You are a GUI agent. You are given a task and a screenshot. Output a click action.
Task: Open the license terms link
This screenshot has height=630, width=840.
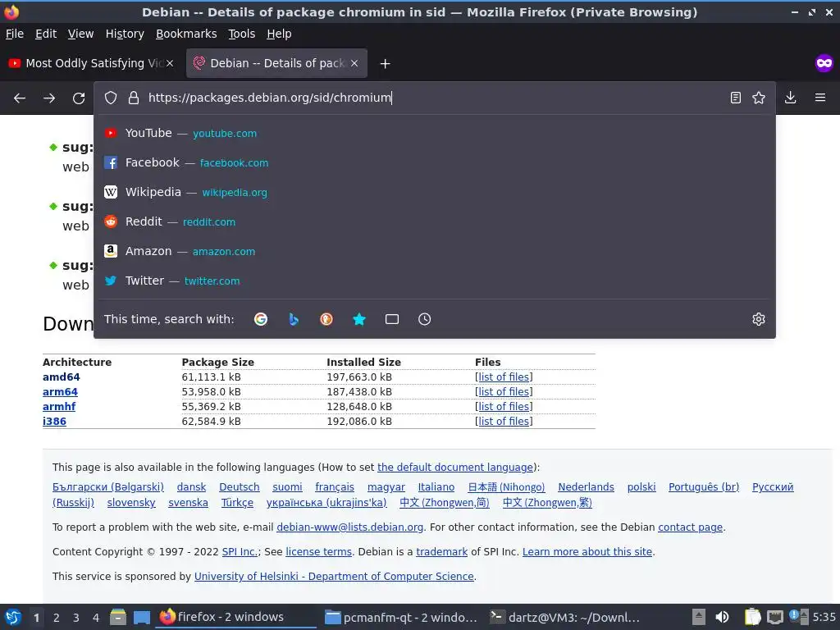(x=319, y=552)
